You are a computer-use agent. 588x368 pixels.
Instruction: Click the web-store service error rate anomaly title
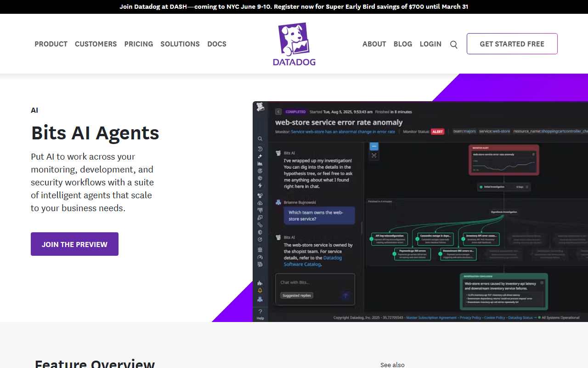339,122
